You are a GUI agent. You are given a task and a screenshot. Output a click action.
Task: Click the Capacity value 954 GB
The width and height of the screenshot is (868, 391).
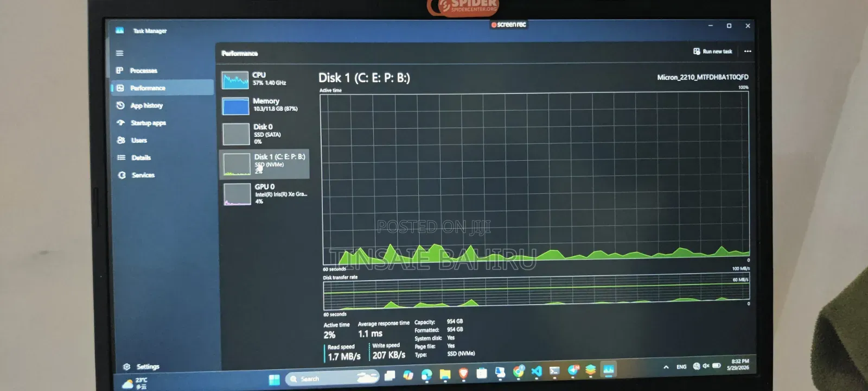click(455, 321)
